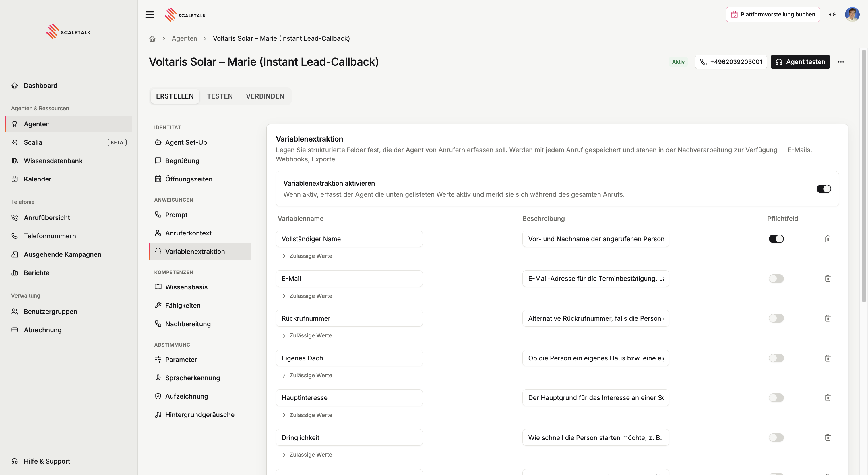Open Benutzergruppen management
868x475 pixels.
(x=69, y=312)
